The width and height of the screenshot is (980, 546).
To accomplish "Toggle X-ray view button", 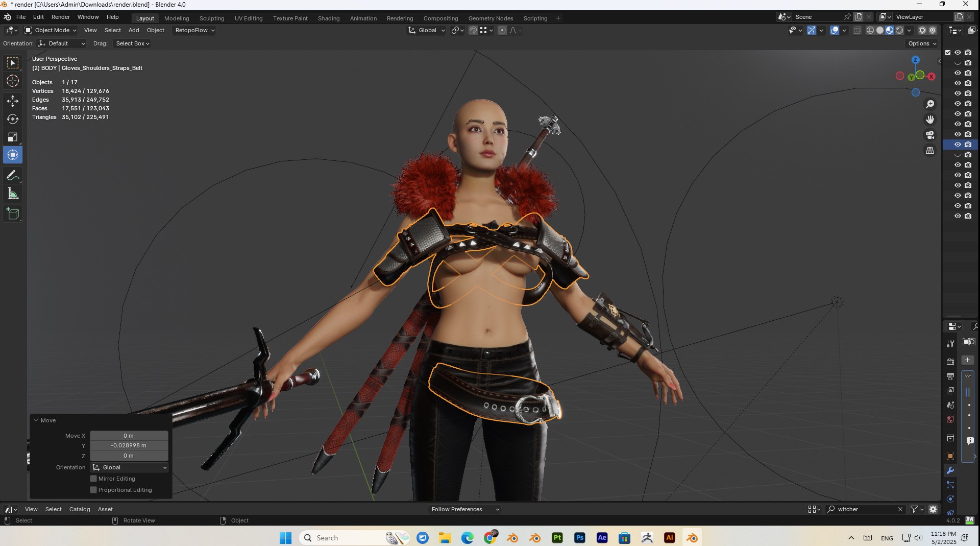I will click(x=857, y=30).
